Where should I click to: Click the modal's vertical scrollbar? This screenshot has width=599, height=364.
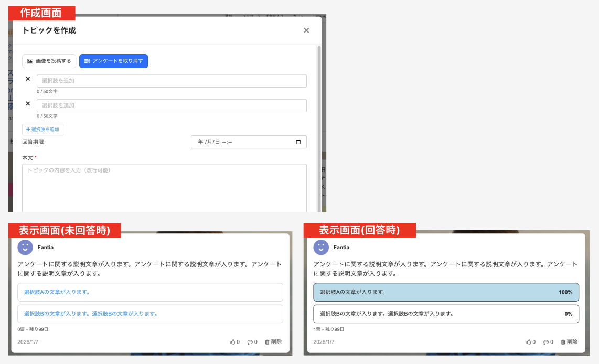(319, 126)
